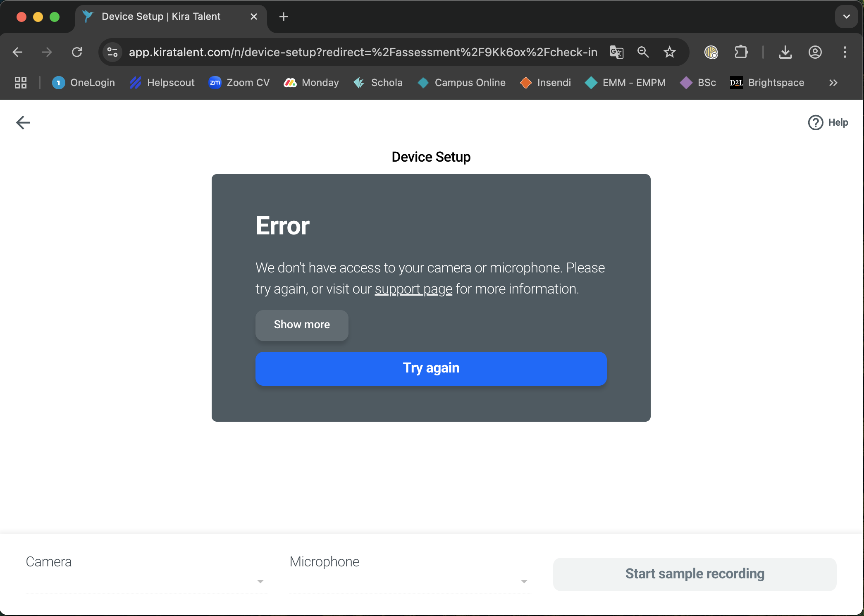The height and width of the screenshot is (616, 864).
Task: Click the blue Try again button
Action: pos(431,368)
